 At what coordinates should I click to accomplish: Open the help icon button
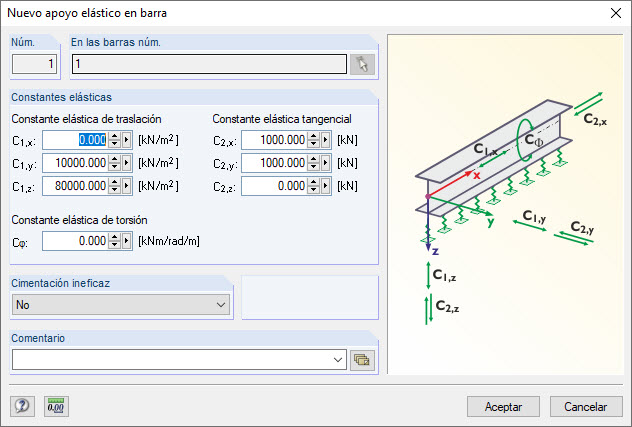pos(23,406)
